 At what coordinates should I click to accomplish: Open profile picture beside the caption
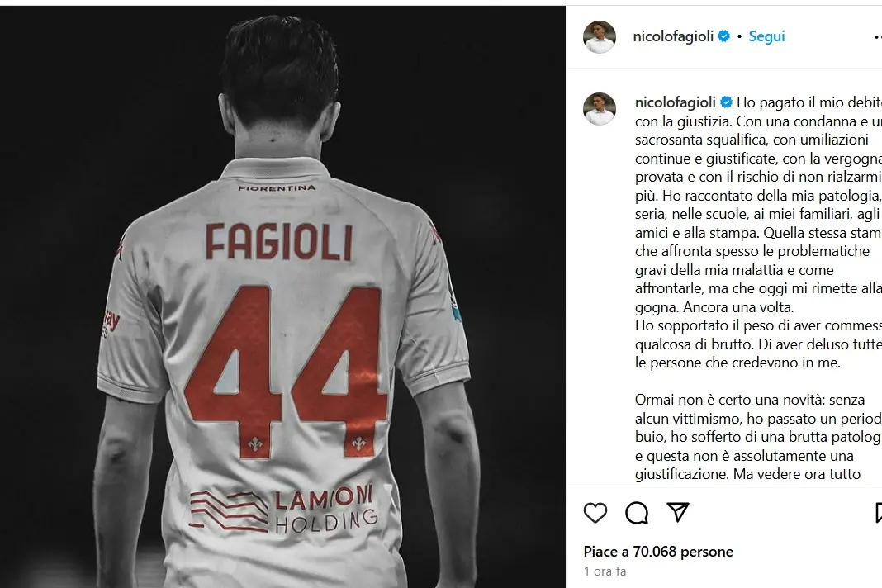coord(600,108)
